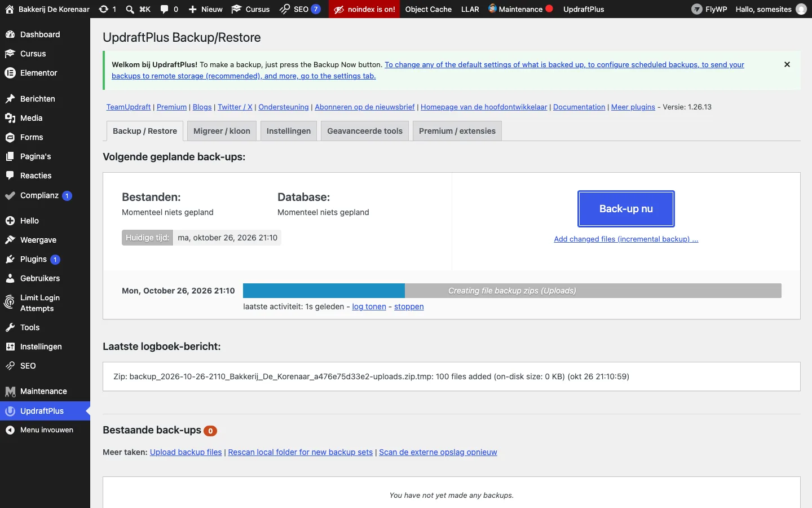Open the Dashboard sidebar icon

(10, 34)
